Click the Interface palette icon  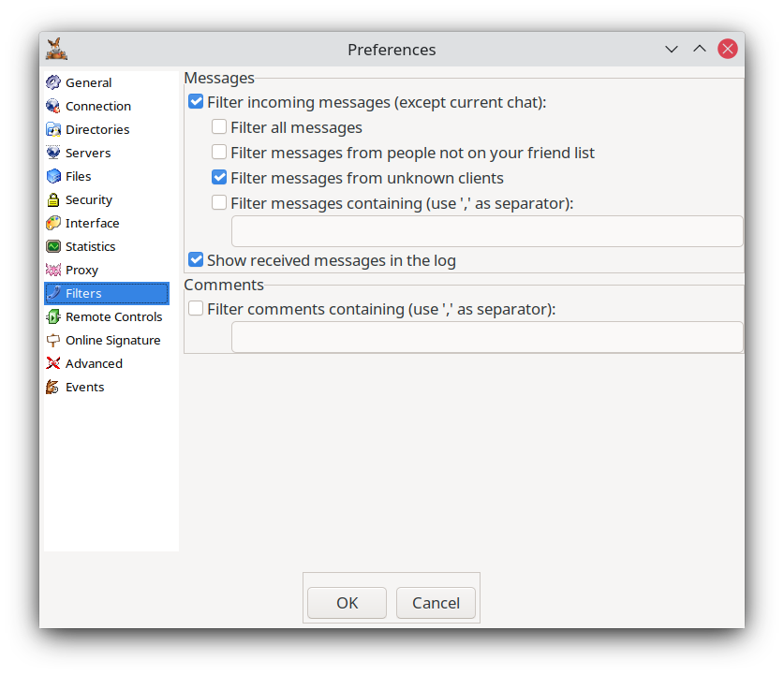[x=53, y=223]
